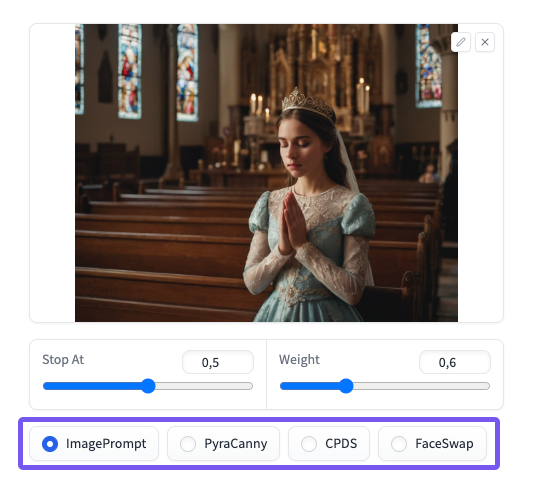
Task: Click the Weight label text
Action: 299,360
